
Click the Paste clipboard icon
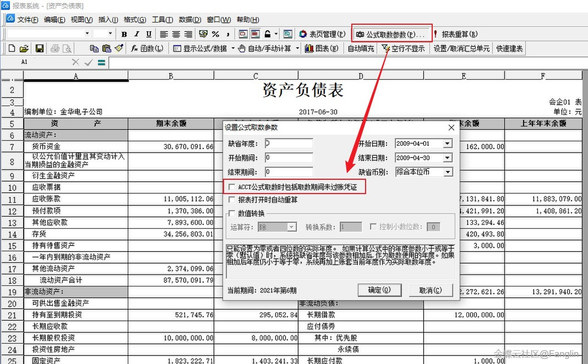pos(107,49)
